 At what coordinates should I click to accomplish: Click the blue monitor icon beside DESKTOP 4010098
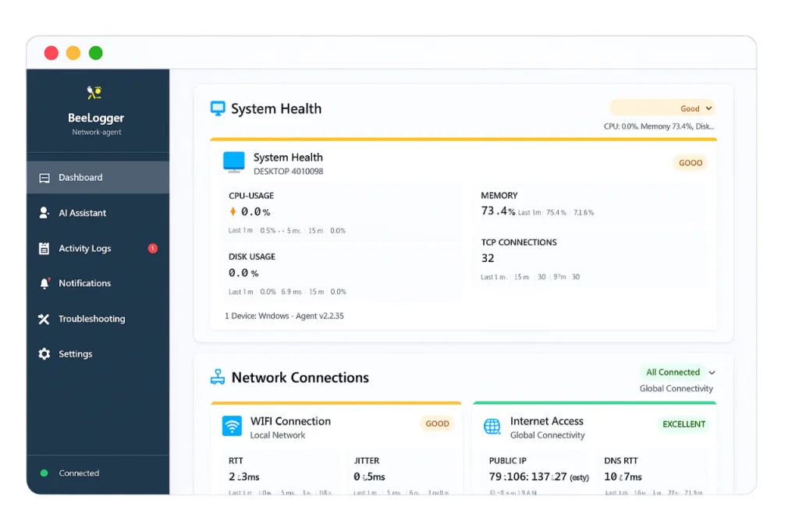pos(233,161)
